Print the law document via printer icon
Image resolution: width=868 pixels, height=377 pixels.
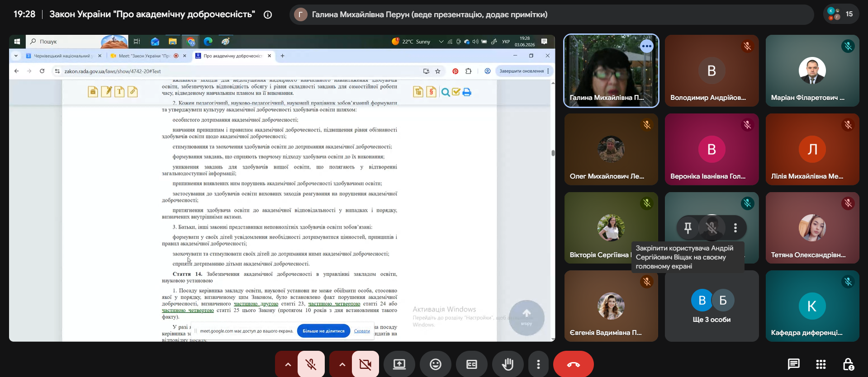[x=467, y=92]
